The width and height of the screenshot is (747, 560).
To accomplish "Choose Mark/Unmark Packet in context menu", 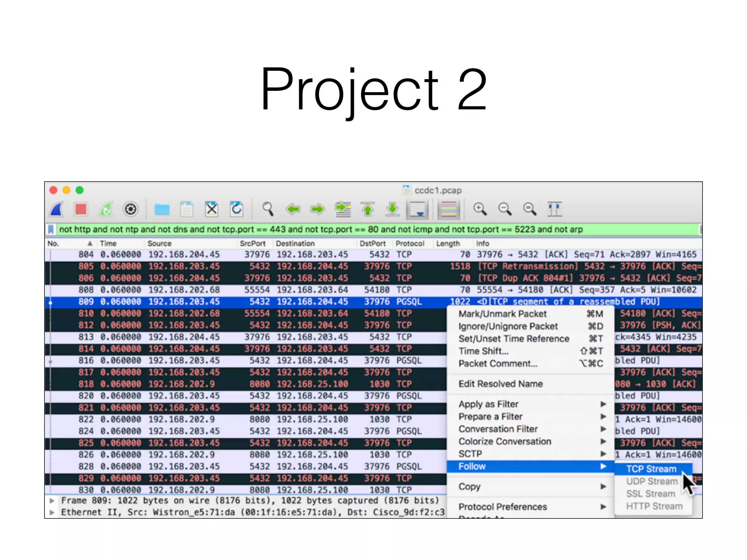I will (x=531, y=314).
